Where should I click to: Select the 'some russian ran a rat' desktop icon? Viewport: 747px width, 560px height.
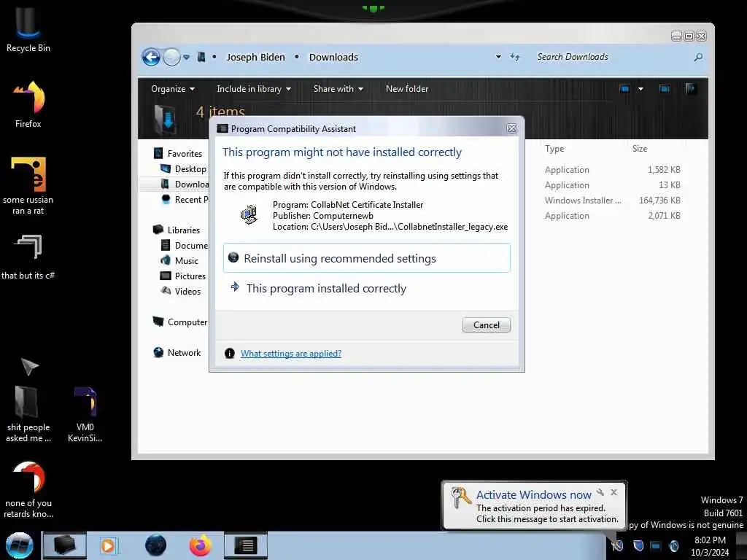[x=28, y=186]
